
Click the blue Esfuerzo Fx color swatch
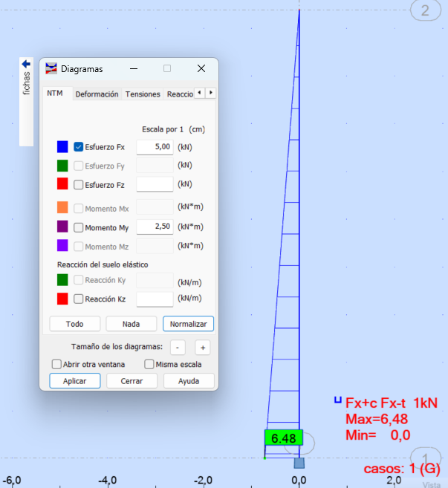(62, 147)
